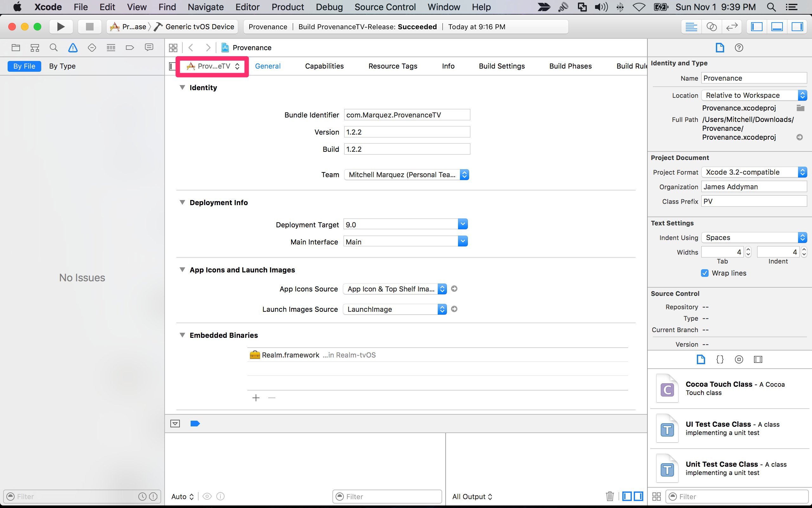Image resolution: width=812 pixels, height=508 pixels.
Task: Reveal Provenance.xcodeproj path arrow in Finder
Action: [800, 137]
